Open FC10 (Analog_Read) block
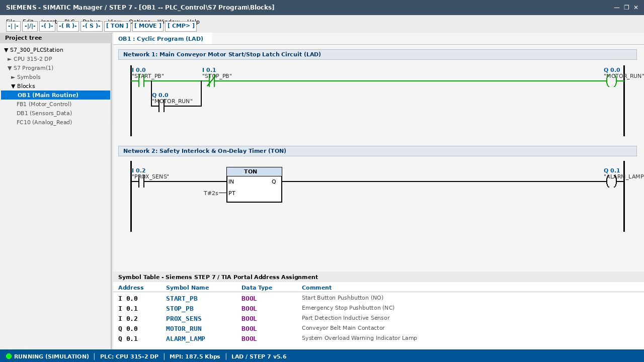This screenshot has height=362, width=644. click(44, 122)
